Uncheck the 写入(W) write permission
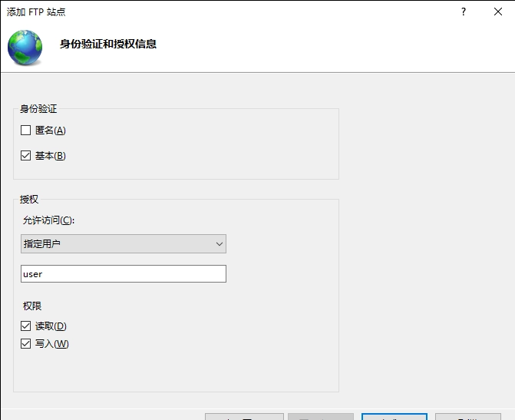515x420 pixels. 25,344
